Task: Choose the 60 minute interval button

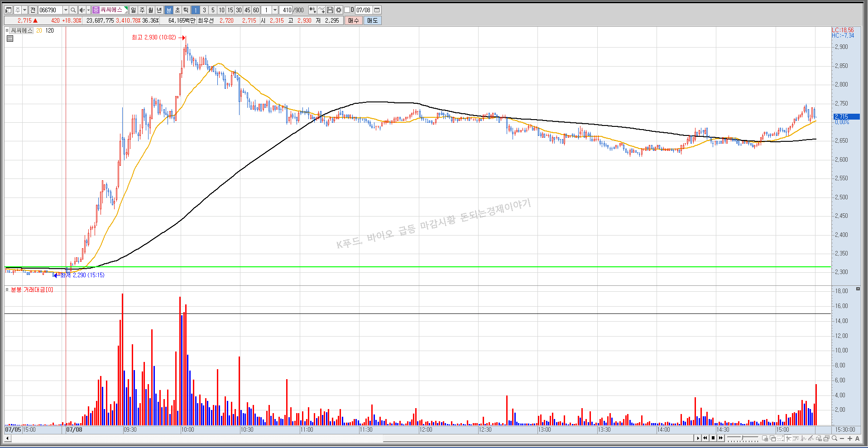Action: pos(256,10)
